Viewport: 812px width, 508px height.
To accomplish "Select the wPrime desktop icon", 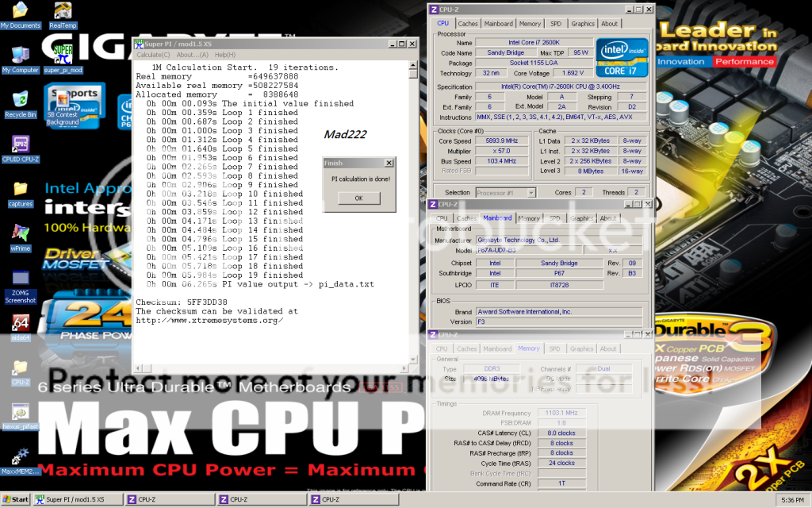I will tap(20, 238).
